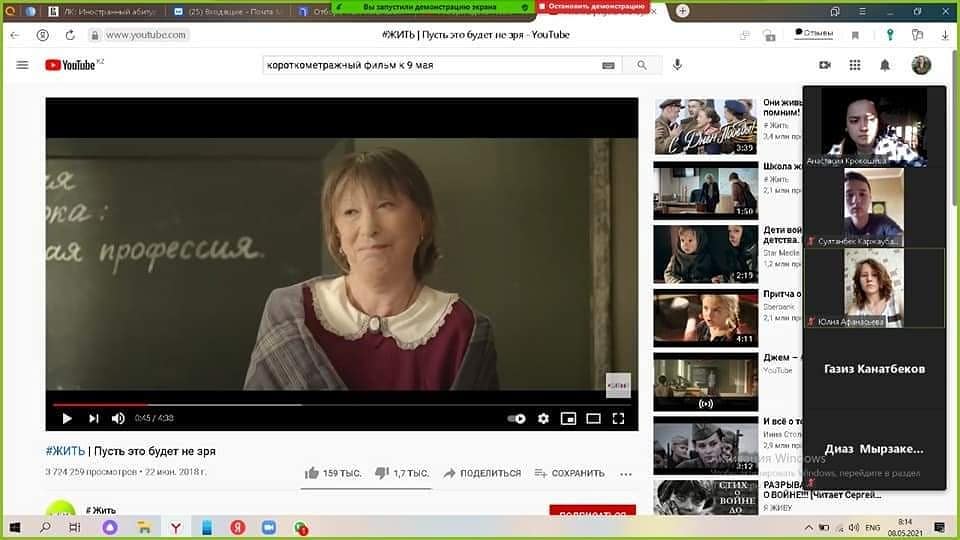Open Windows action center notifications
This screenshot has width=960, height=540.
tap(939, 527)
